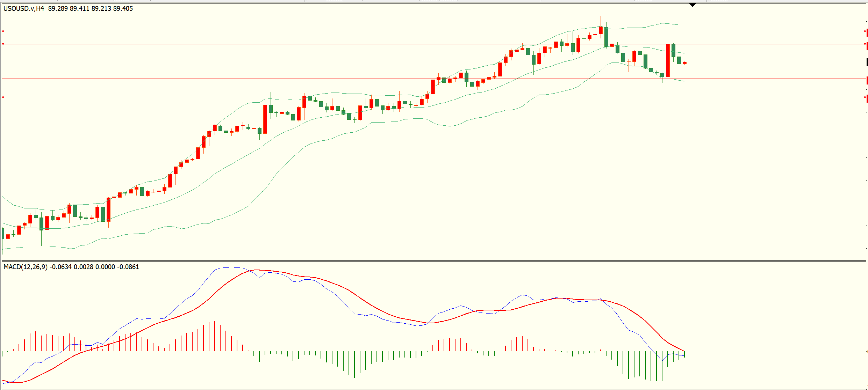Grab left-end handle of topmost red horizontal line
868x390 pixels.
pos(3,31)
